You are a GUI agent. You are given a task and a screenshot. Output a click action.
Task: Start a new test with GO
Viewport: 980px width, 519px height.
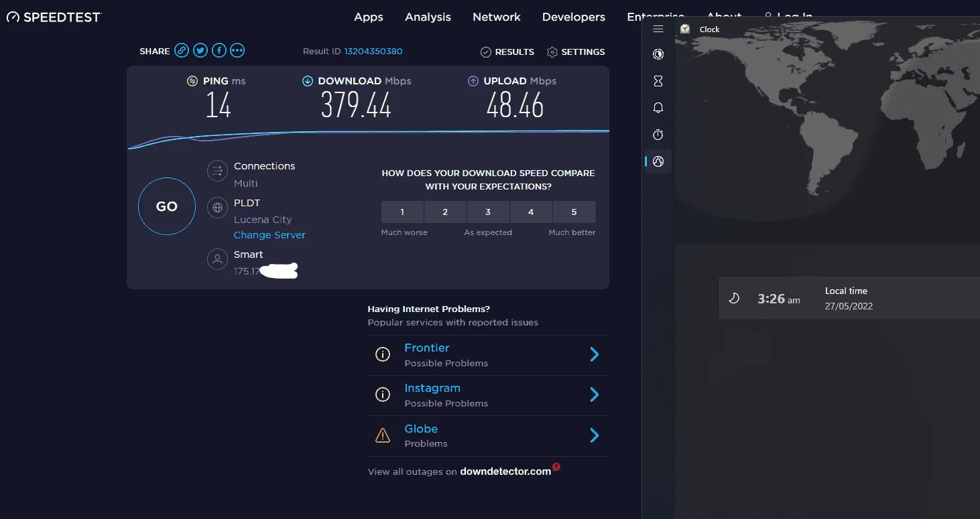[167, 206]
